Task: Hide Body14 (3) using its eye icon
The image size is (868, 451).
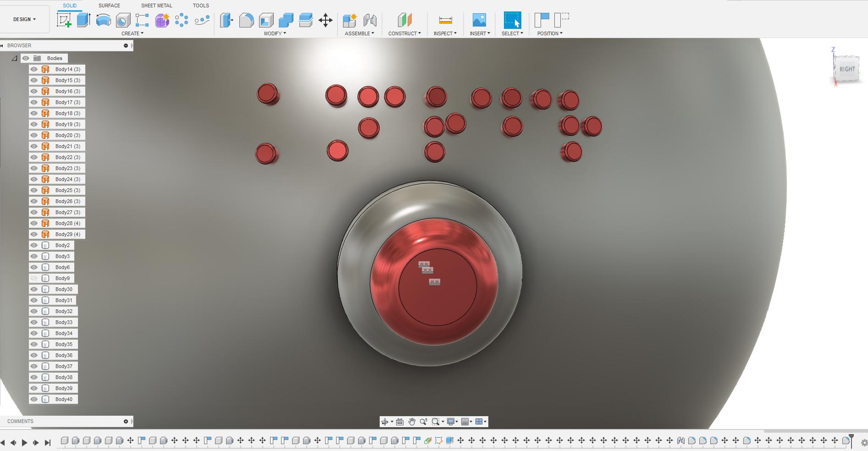Action: pos(34,69)
